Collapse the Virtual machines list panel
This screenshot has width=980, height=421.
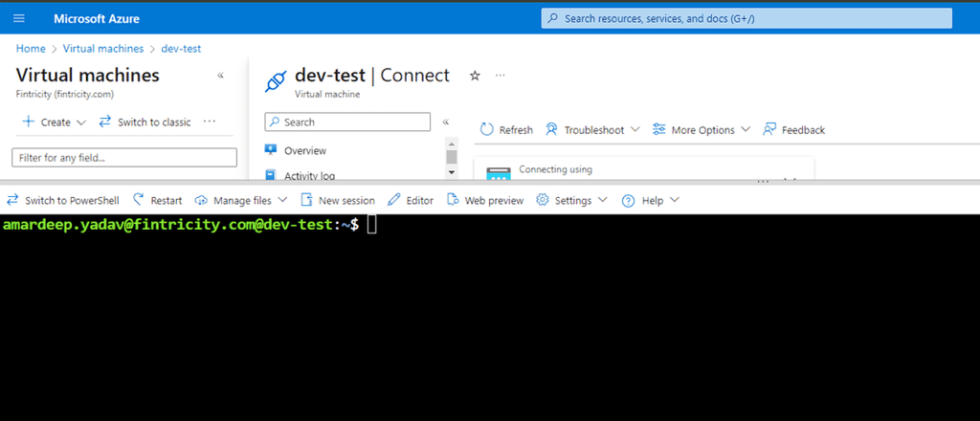click(220, 76)
